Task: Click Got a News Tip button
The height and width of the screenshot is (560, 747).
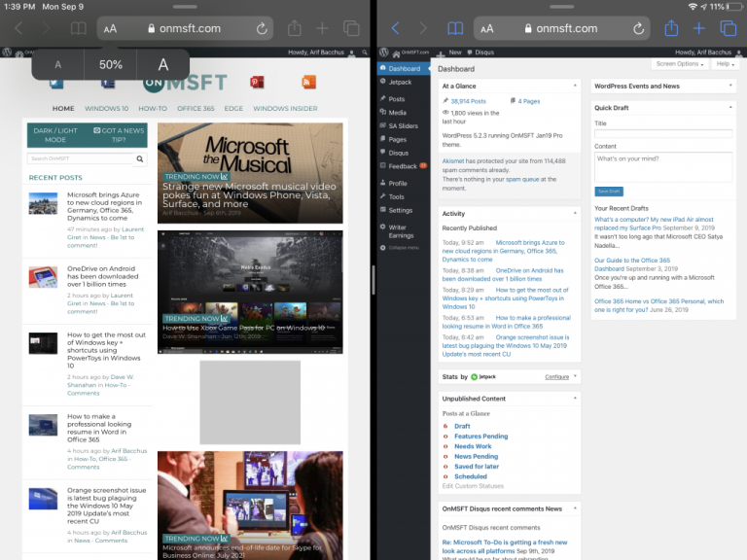Action: (119, 135)
